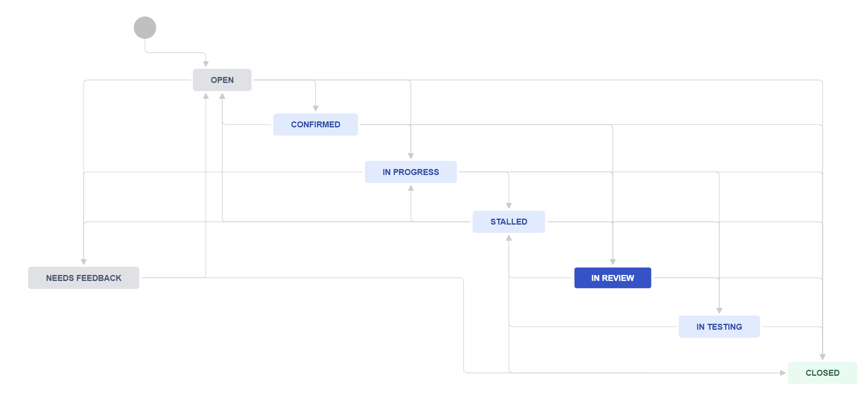The width and height of the screenshot is (868, 396).
Task: Click arrowhead pointing down into STALLED
Action: [509, 206]
